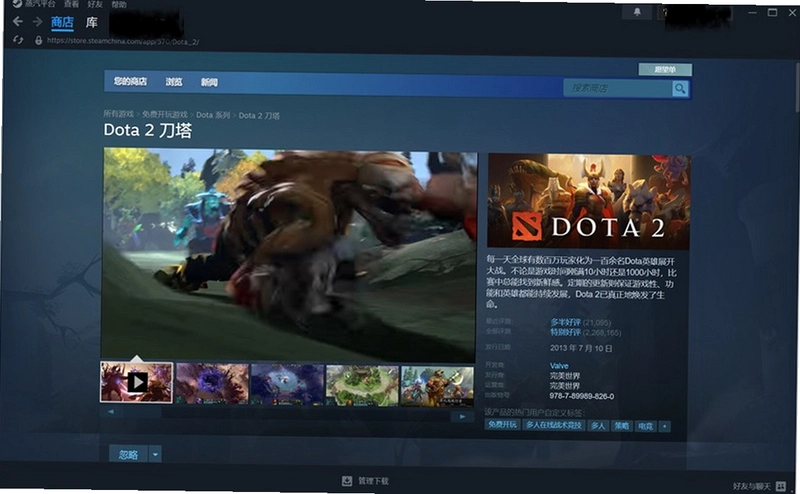The height and width of the screenshot is (494, 800).
Task: Open 多半好评 recent reviews link
Action: (x=565, y=322)
